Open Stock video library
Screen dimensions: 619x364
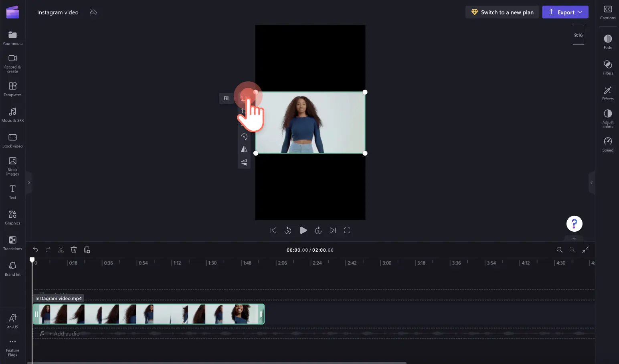click(12, 140)
